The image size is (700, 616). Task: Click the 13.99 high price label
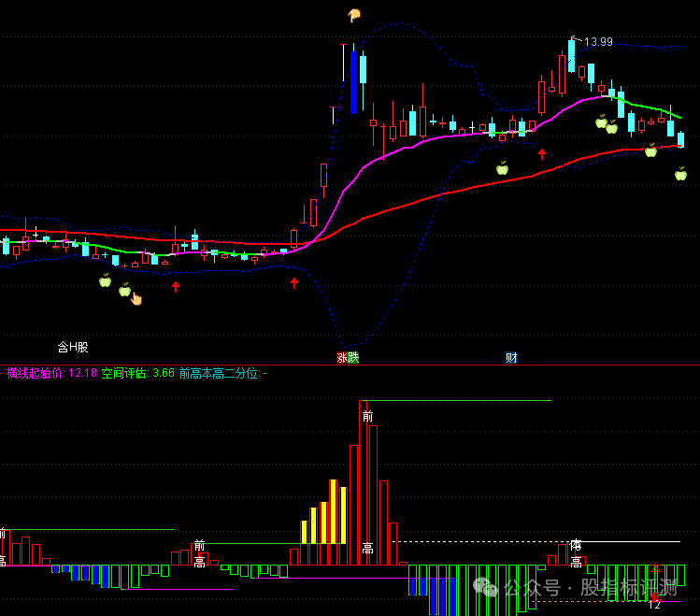[x=598, y=42]
